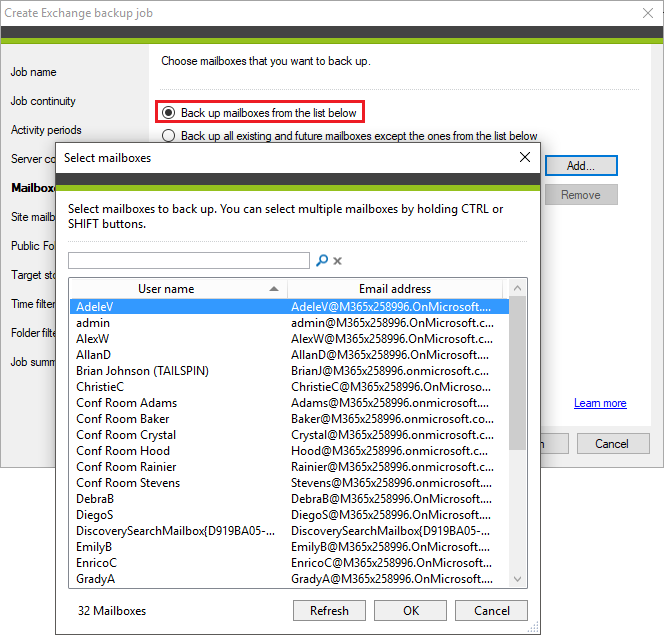Select the EmilyB mailbox row
The image size is (664, 635).
[289, 547]
